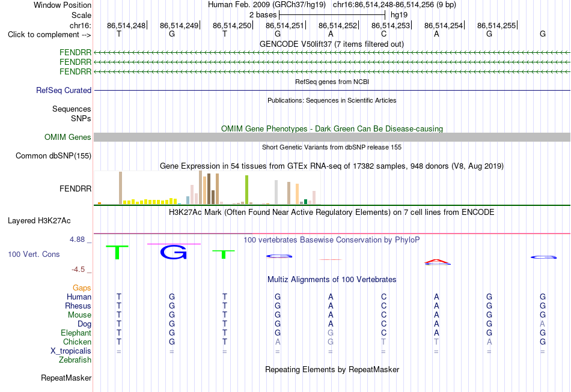Click the yellow brain tissue bars in GTEx chart
Viewport: 571px width, 392px height.
coord(150,202)
